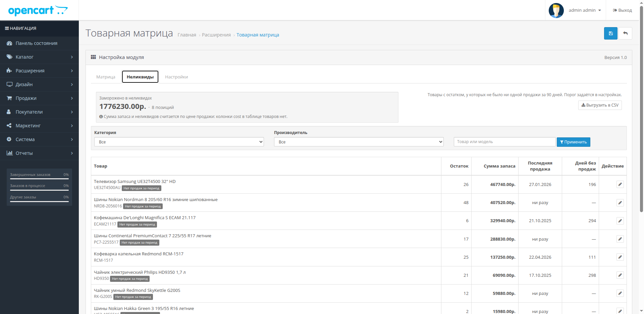This screenshot has height=314, width=644.
Task: Click the Выход logout link
Action: [x=623, y=10]
